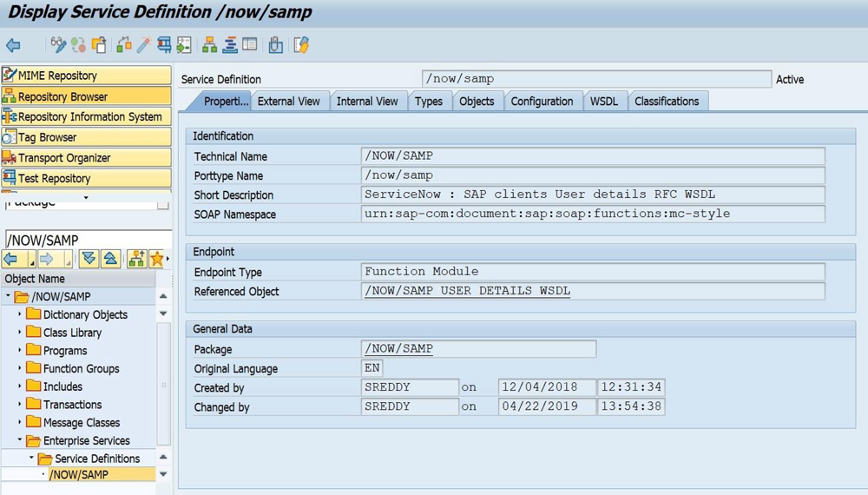Open the Repository Browser
The width and height of the screenshot is (868, 495).
86,96
